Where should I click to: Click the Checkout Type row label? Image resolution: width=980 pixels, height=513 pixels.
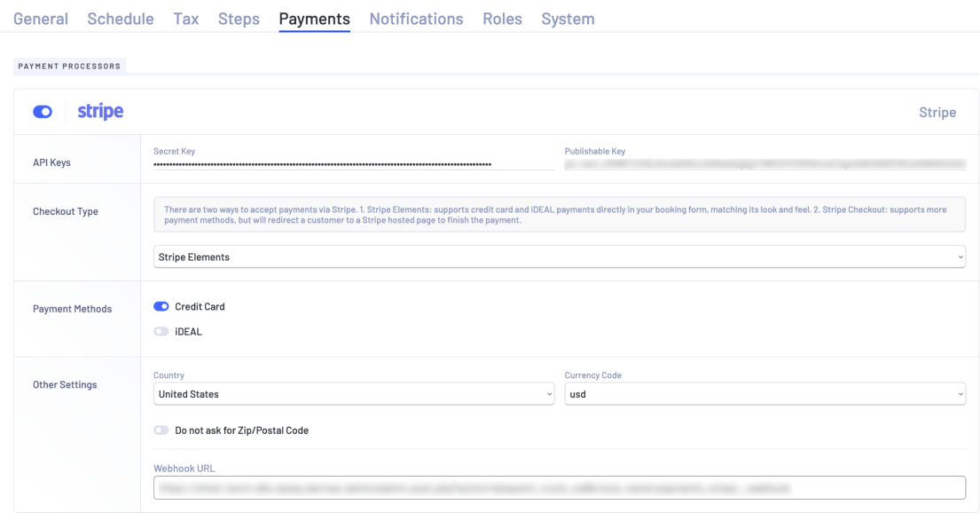pyautogui.click(x=66, y=211)
